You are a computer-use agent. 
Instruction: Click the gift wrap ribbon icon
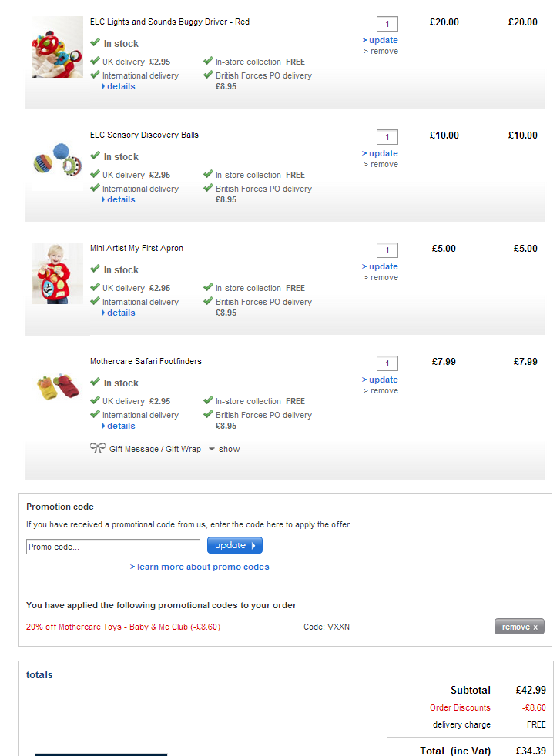pos(97,448)
